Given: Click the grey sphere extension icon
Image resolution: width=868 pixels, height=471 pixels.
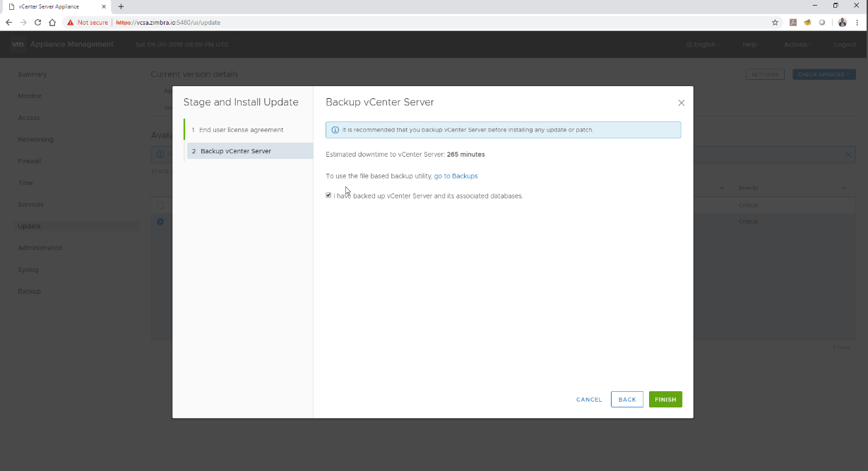Looking at the screenshot, I should point(822,23).
